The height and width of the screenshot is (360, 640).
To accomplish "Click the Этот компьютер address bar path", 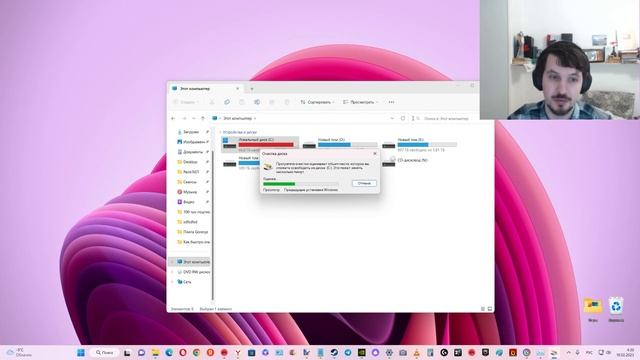I will [x=237, y=118].
